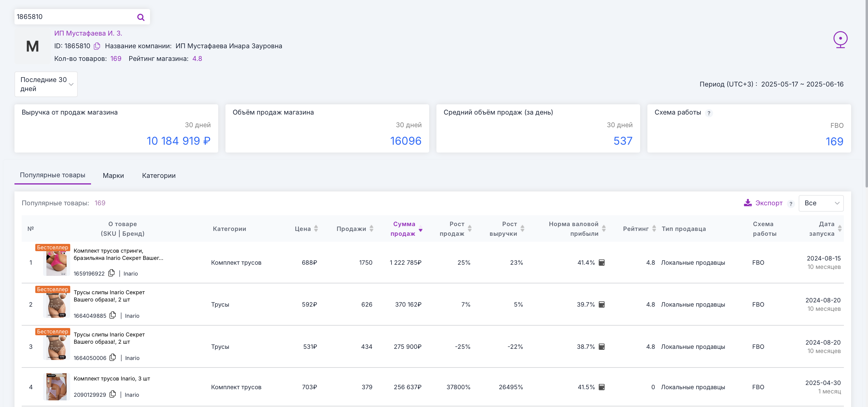
Task: Copy SKU 2090129929 with copy icon
Action: pyautogui.click(x=113, y=394)
